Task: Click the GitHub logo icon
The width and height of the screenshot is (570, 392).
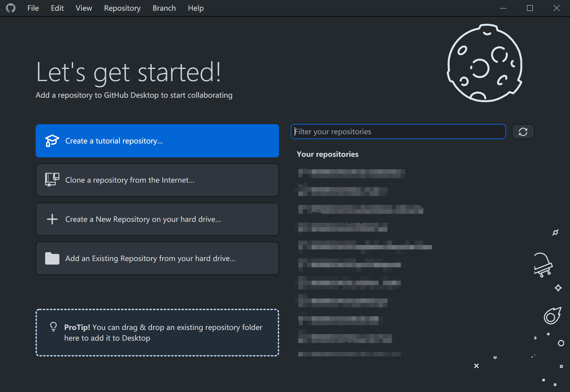Action: coord(11,8)
